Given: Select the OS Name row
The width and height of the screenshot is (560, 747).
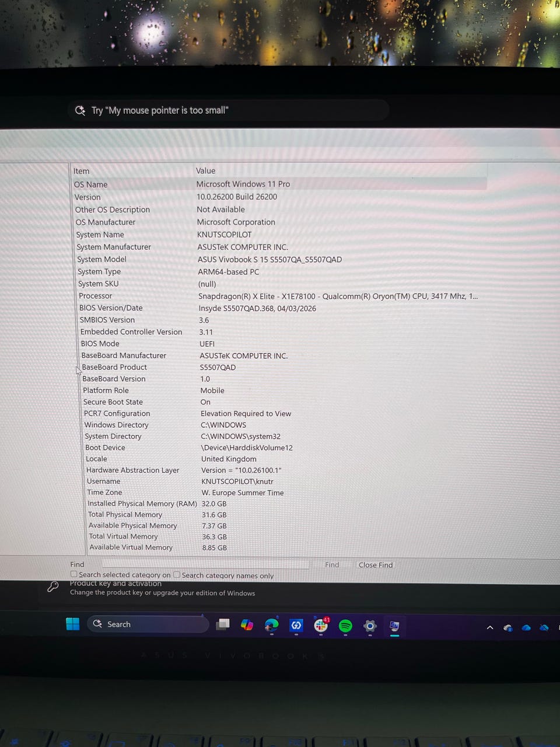Looking at the screenshot, I should (279, 184).
